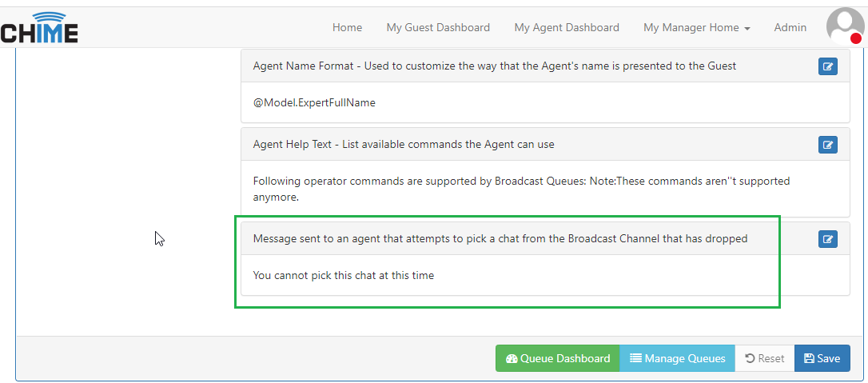
Task: Open the Admin section
Action: coord(790,27)
